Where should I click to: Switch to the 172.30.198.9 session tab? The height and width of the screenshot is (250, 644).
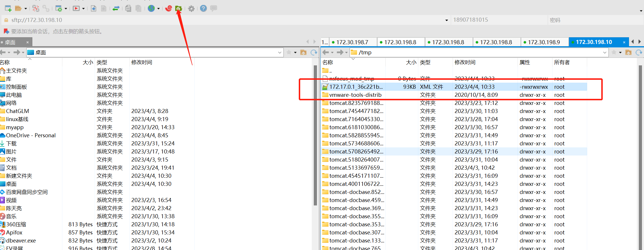(x=545, y=42)
